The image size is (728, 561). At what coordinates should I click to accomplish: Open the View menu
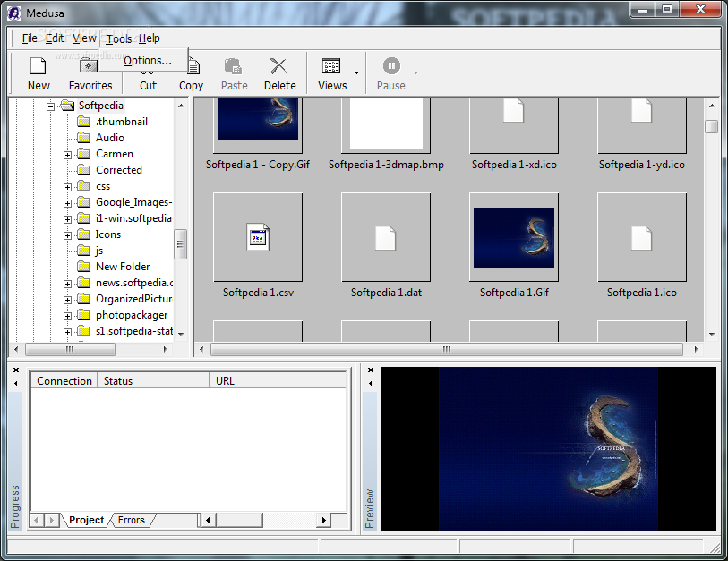tap(84, 38)
